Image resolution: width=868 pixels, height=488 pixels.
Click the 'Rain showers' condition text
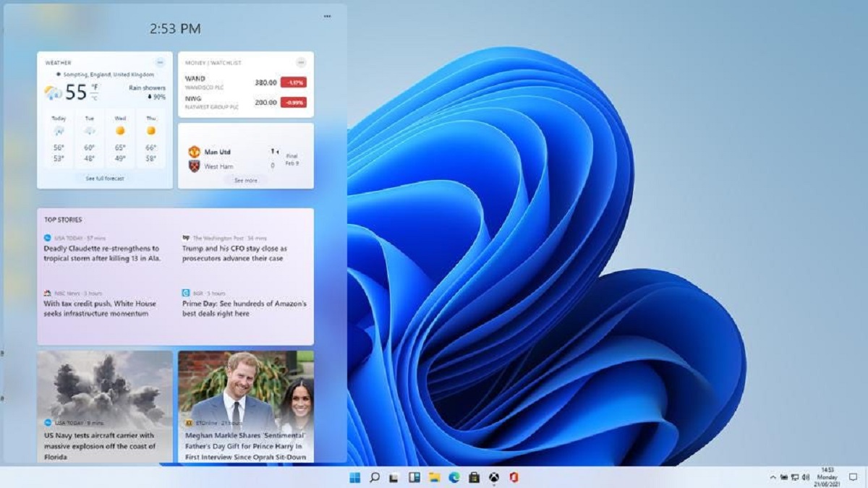tap(147, 87)
